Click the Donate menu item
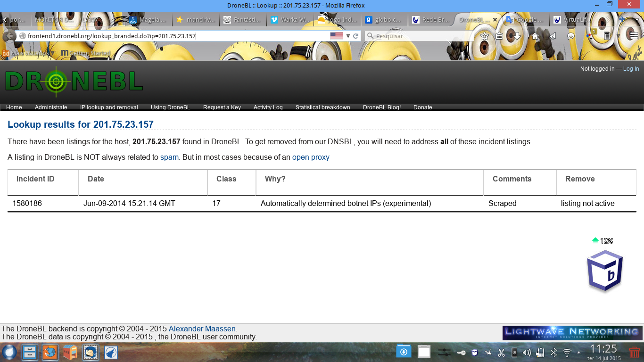 click(x=423, y=107)
